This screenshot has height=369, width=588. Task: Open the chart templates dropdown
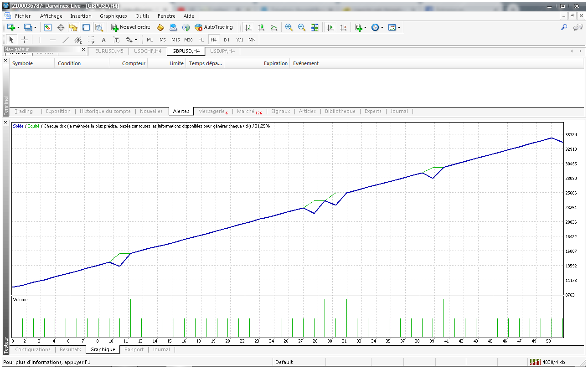394,27
